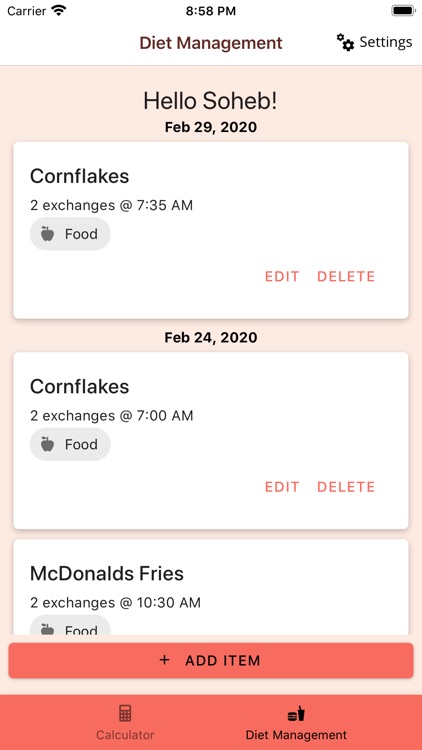Switch to the Calculator tab
This screenshot has height=750, width=422.
tap(125, 722)
